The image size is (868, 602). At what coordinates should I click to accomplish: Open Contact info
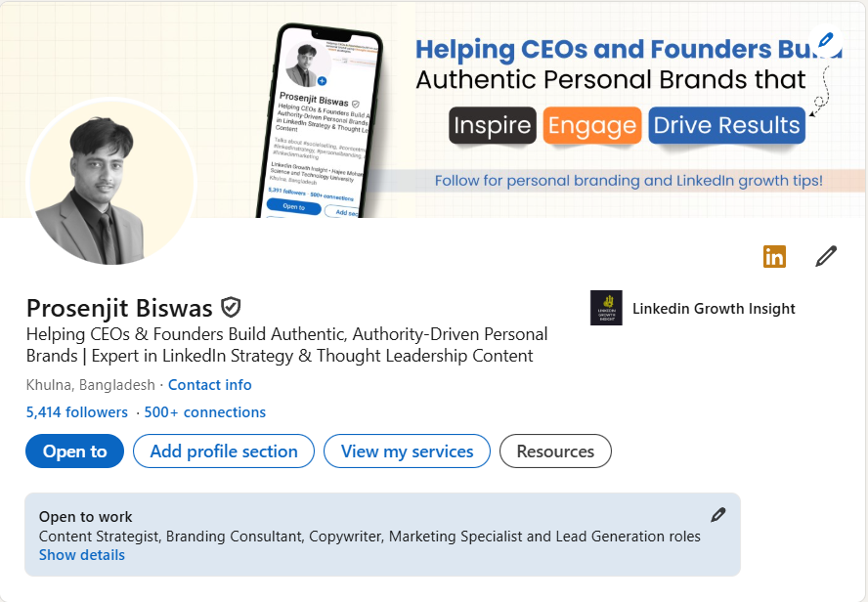[209, 385]
